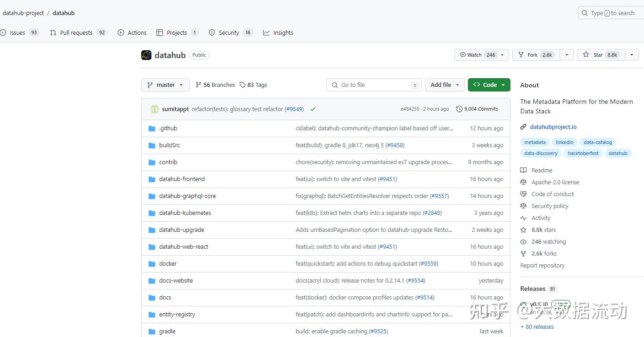Screen dimensions: 644x337
Task: Open commit hash e484235
Action: 410,109
